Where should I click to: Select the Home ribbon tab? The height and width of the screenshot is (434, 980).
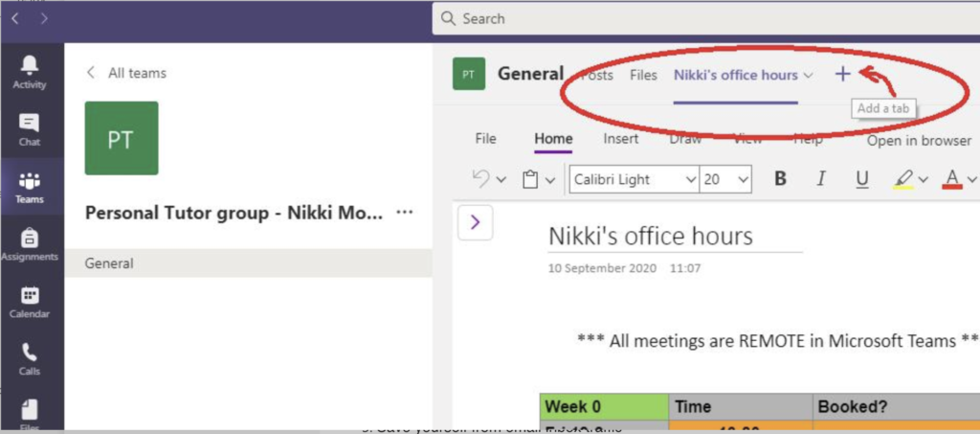tap(553, 139)
